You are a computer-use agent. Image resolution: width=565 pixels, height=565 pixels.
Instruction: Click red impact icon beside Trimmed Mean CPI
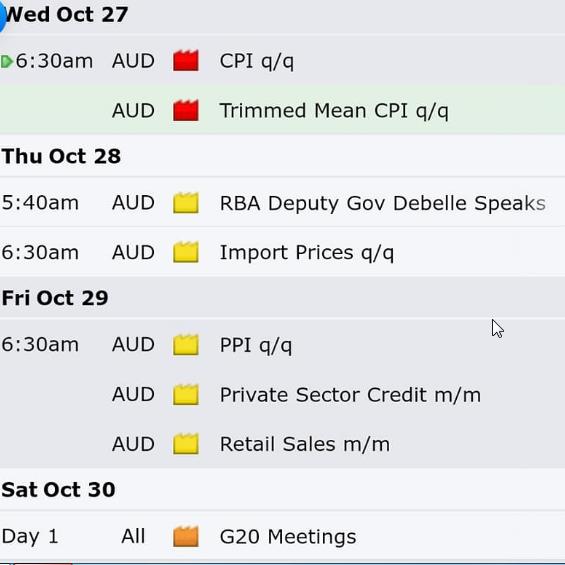186,110
